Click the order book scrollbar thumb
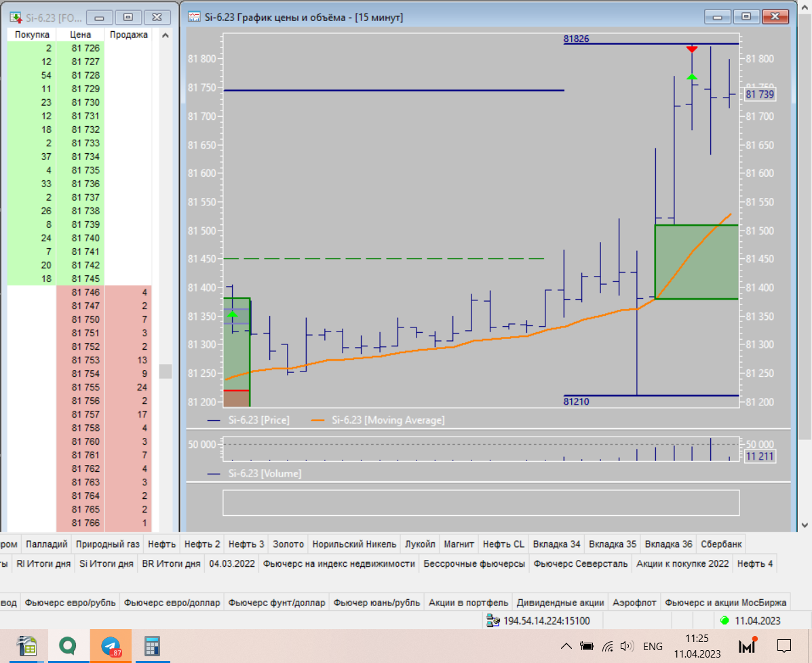 point(166,371)
